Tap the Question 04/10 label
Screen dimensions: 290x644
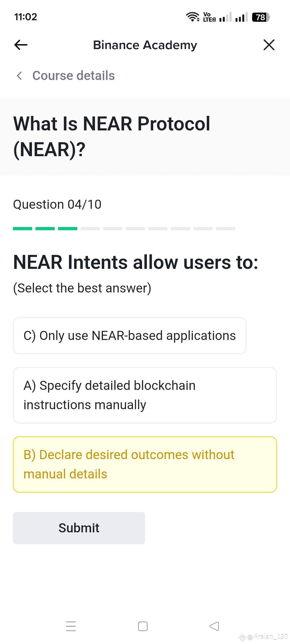coord(57,204)
